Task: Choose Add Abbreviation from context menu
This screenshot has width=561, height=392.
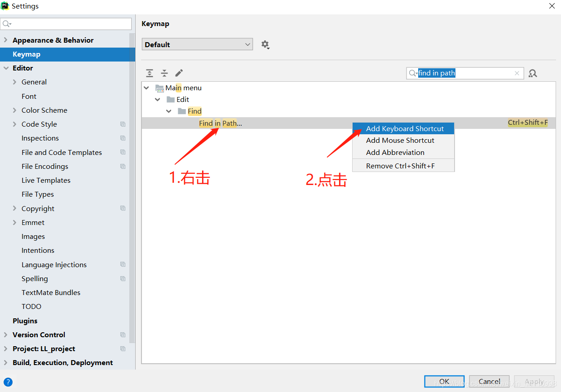Action: [x=403, y=153]
